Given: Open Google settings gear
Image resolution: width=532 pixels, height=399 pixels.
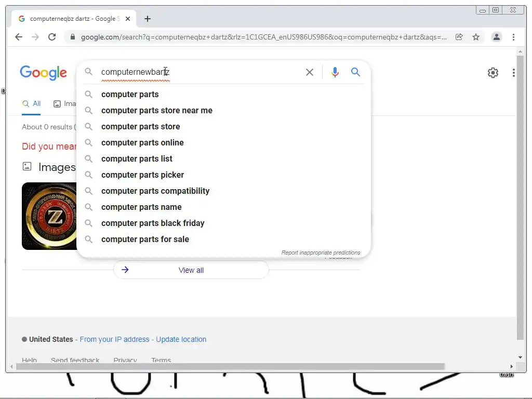Looking at the screenshot, I should click(493, 73).
